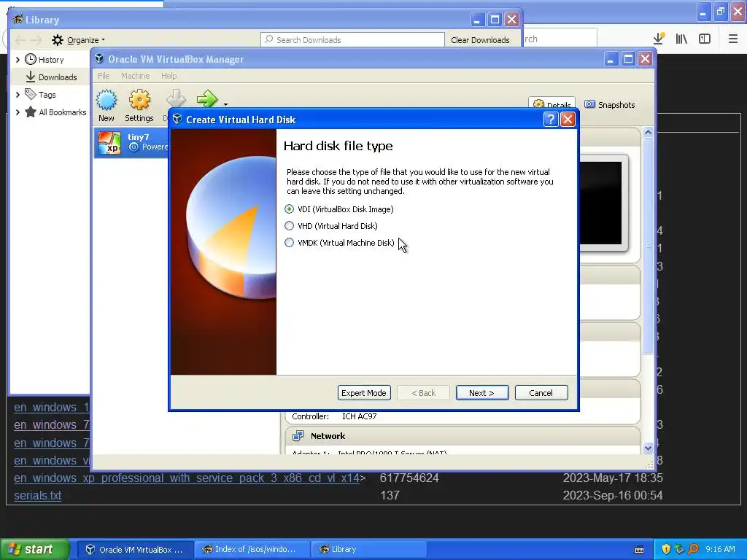
Task: Click the Tags icon in Library
Action: coord(31,94)
